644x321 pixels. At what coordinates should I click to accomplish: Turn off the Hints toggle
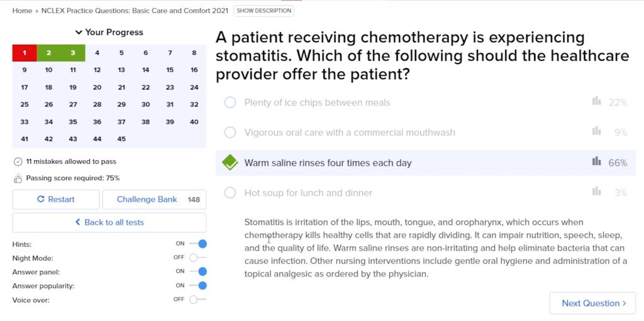click(x=198, y=244)
